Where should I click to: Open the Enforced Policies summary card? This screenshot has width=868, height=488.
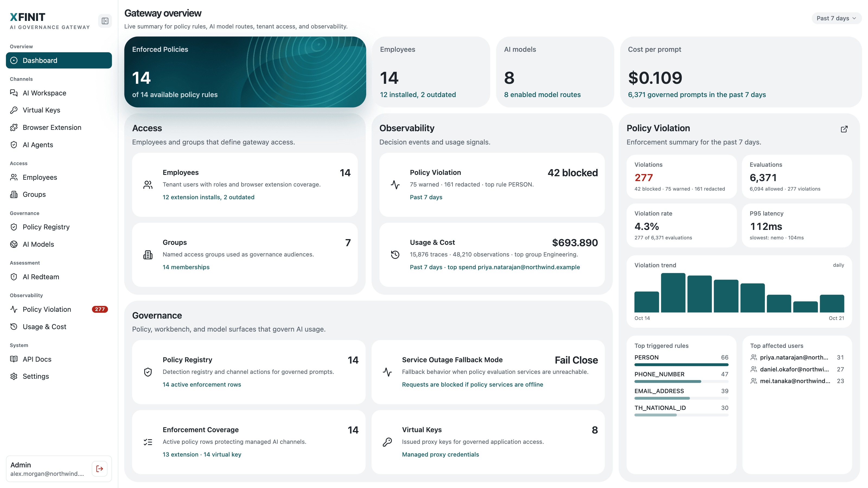245,72
